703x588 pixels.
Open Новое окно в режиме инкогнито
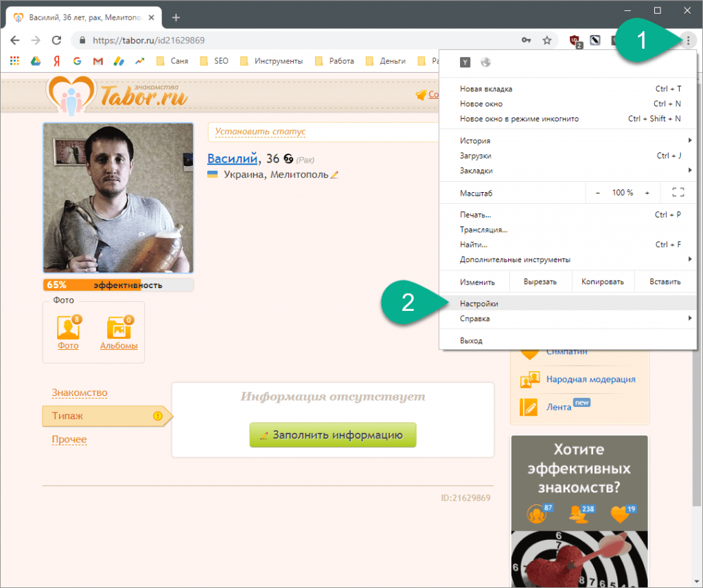pyautogui.click(x=568, y=119)
